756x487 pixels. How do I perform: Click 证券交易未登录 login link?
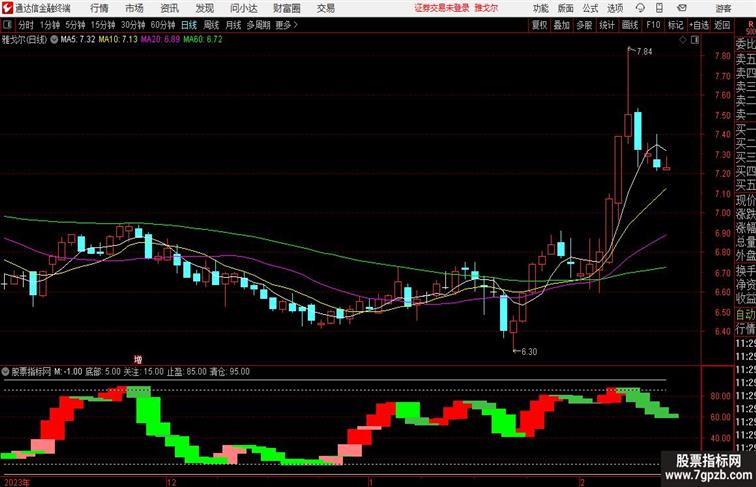[442, 8]
